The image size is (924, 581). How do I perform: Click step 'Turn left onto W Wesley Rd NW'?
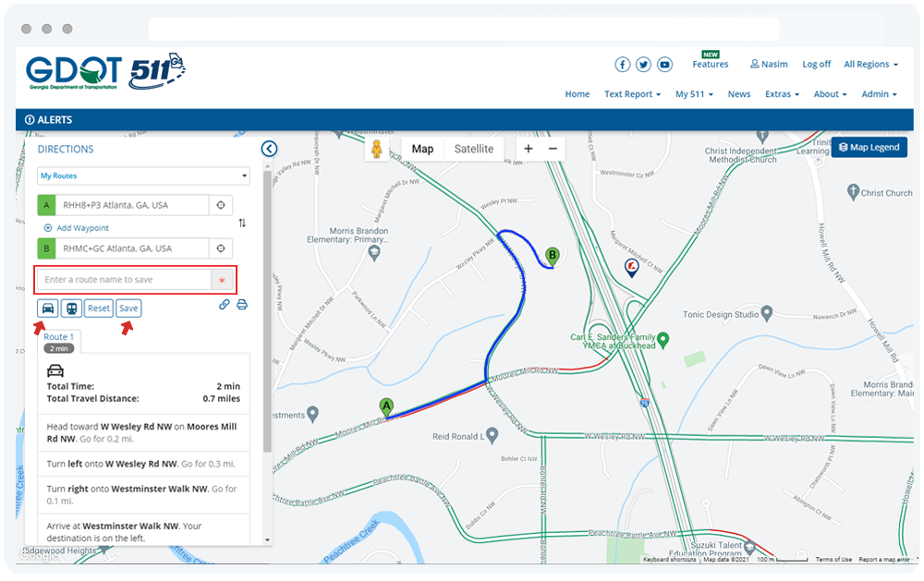(144, 464)
